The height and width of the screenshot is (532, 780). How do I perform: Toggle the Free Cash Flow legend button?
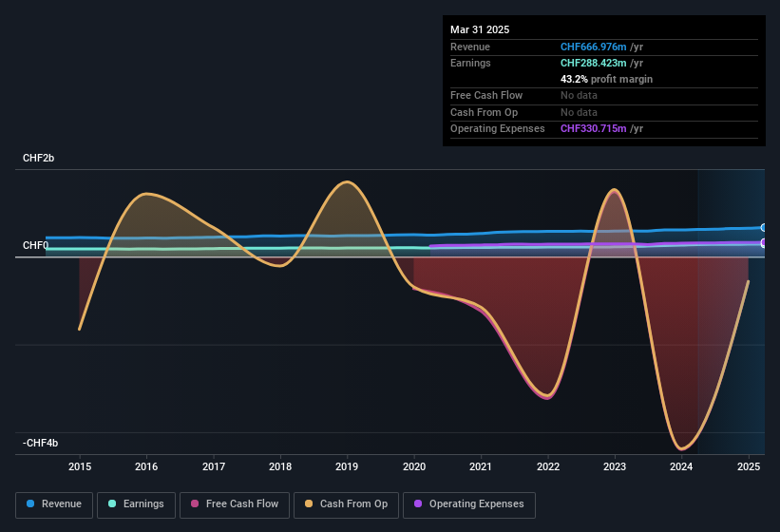(235, 504)
